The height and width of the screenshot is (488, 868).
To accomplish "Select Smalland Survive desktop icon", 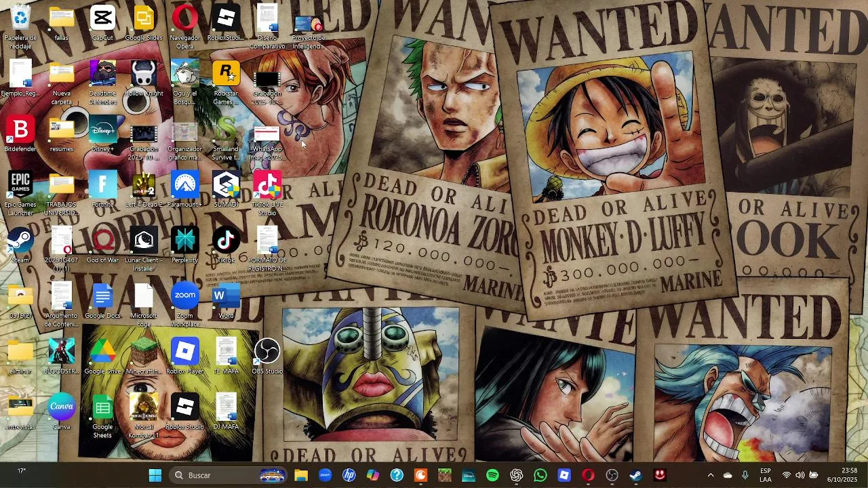I will point(226,138).
